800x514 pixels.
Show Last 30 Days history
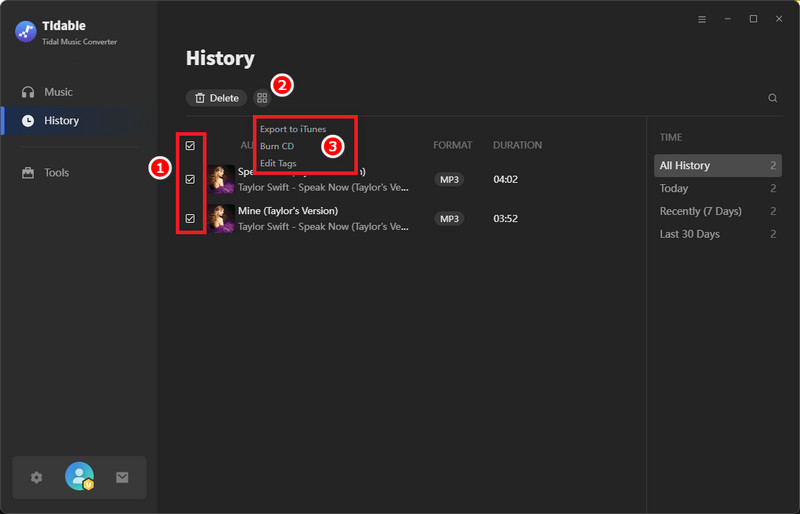(x=689, y=234)
